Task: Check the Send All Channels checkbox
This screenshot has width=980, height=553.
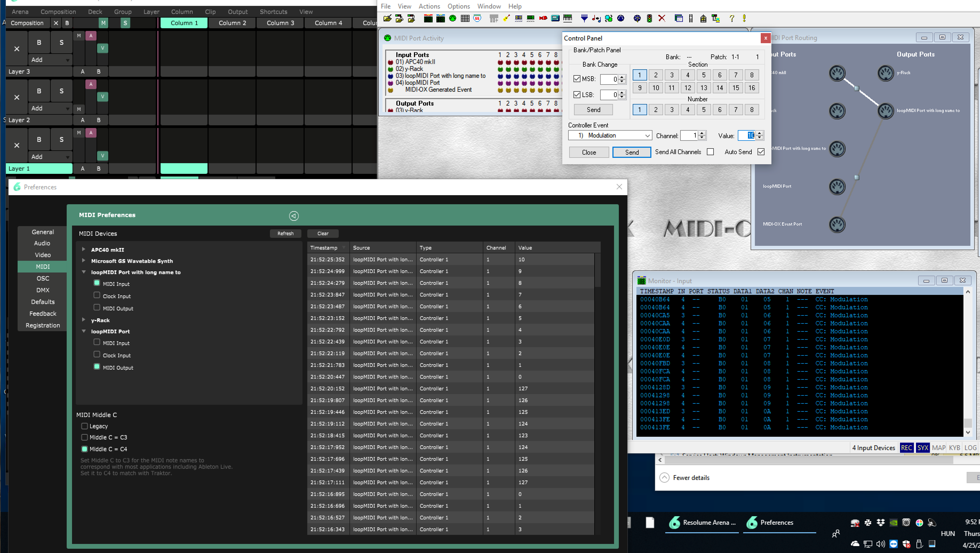Action: coord(710,152)
